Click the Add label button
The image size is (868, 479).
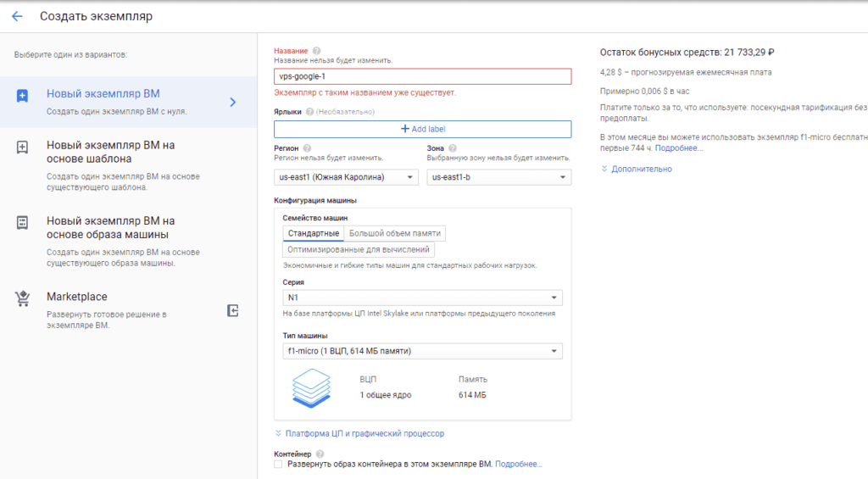(x=422, y=129)
